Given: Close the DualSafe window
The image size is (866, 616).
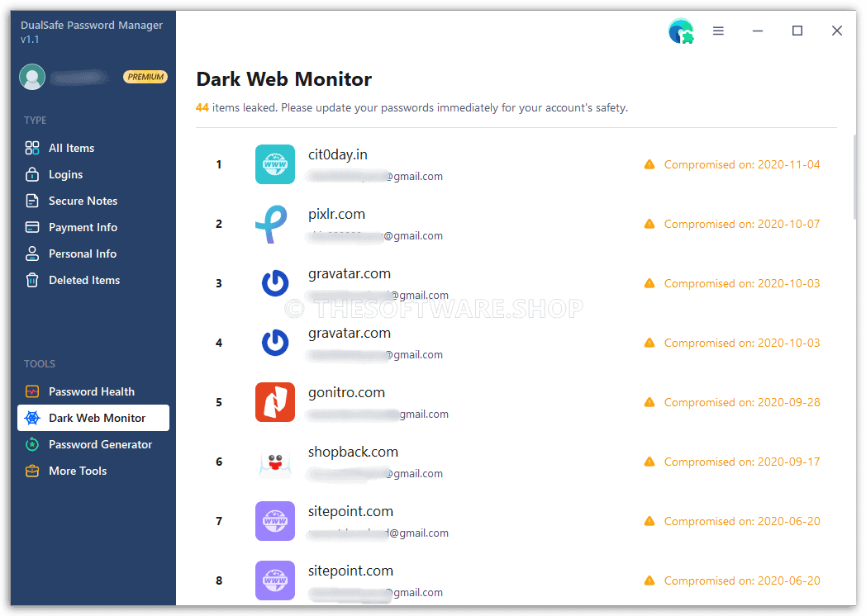Looking at the screenshot, I should pyautogui.click(x=837, y=31).
